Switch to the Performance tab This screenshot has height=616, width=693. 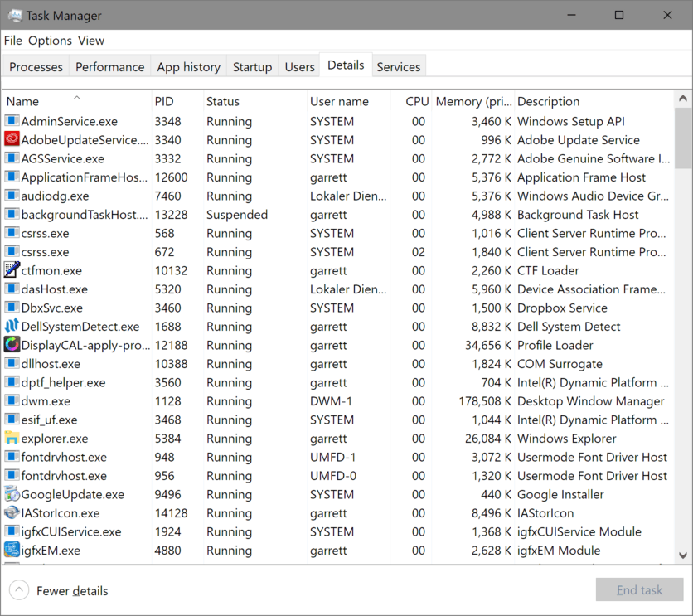[x=109, y=66]
